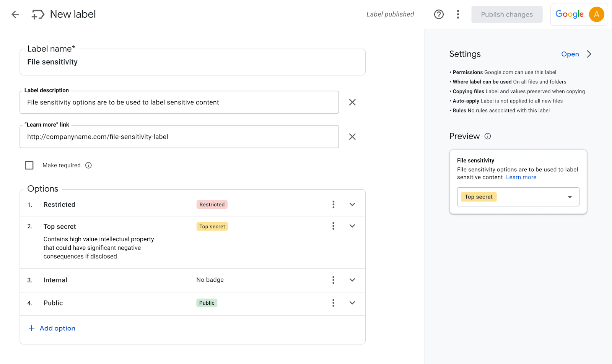Expand the Restricted option details
The height and width of the screenshot is (364, 612).
click(x=352, y=204)
